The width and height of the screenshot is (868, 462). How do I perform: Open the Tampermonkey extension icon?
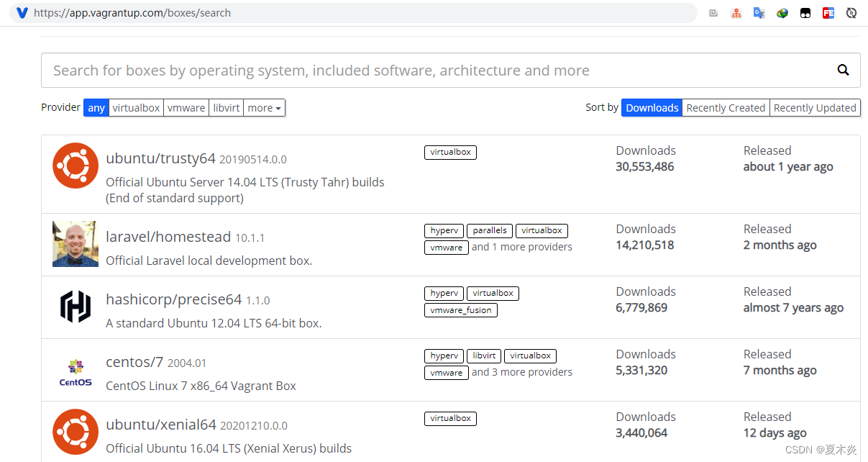tap(805, 13)
